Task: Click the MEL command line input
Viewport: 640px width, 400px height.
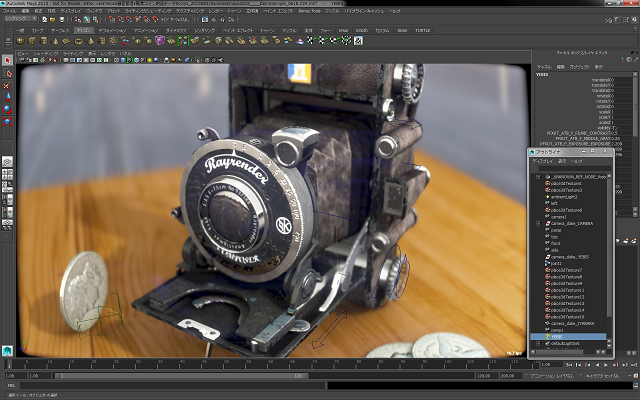Action: [x=172, y=385]
